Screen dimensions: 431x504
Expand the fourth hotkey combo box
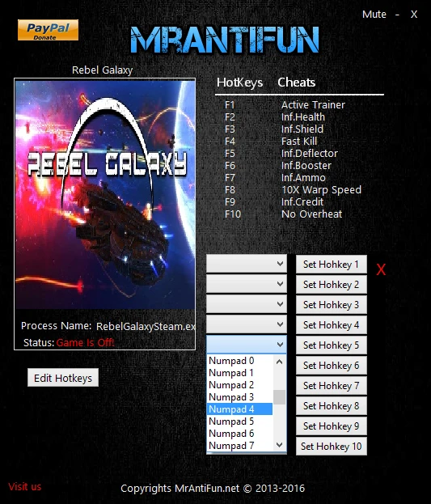tap(247, 324)
